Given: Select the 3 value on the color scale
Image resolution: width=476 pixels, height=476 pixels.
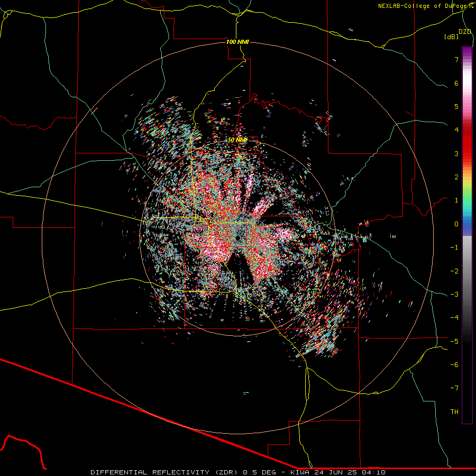Looking at the screenshot, I should [456, 153].
